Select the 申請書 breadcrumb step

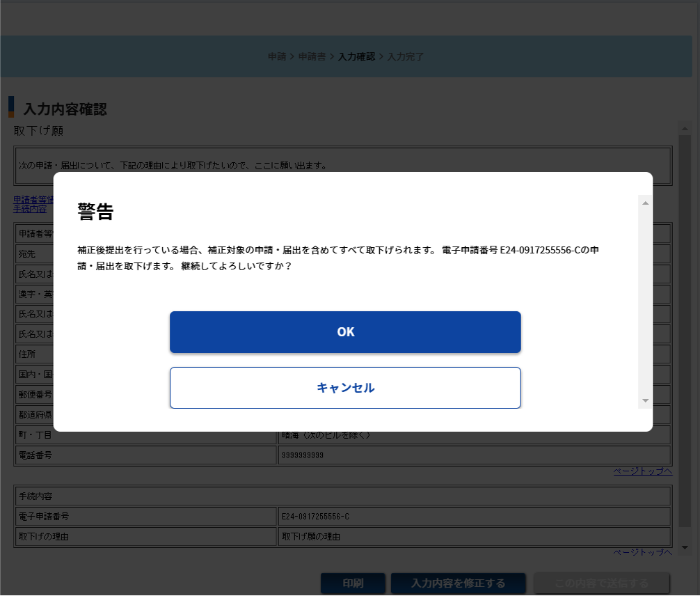pyautogui.click(x=312, y=56)
